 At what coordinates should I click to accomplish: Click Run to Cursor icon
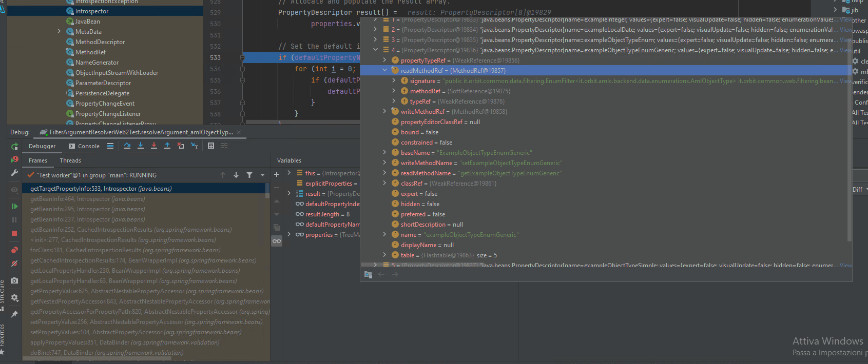[195, 146]
